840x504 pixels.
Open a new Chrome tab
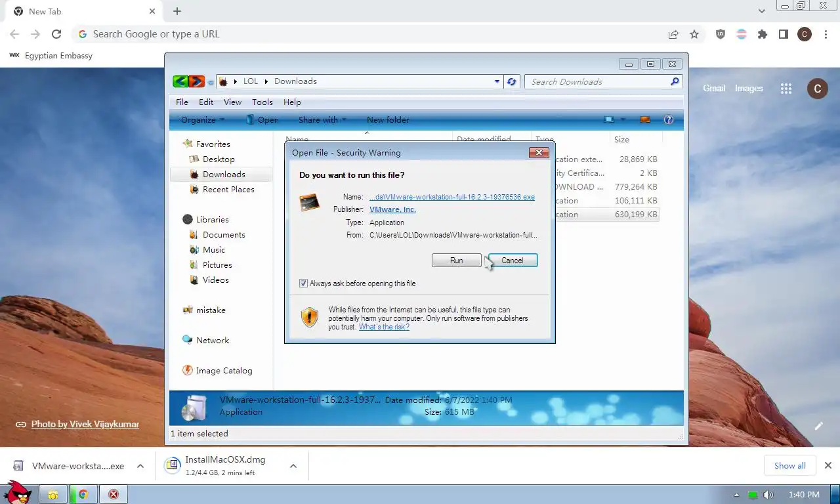[x=177, y=11]
